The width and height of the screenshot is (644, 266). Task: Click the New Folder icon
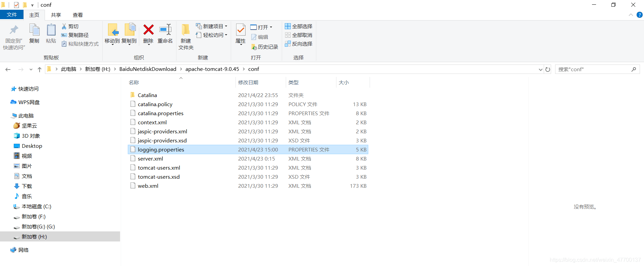185,30
